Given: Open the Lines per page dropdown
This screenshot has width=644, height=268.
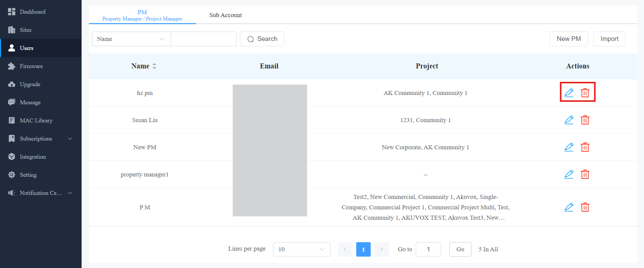Looking at the screenshot, I should 302,249.
